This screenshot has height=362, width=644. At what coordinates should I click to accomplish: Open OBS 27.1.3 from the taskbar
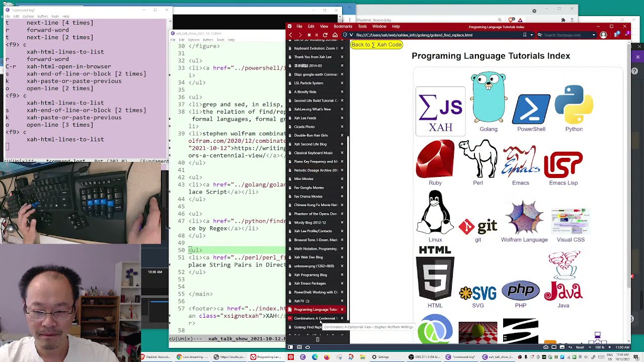425,357
